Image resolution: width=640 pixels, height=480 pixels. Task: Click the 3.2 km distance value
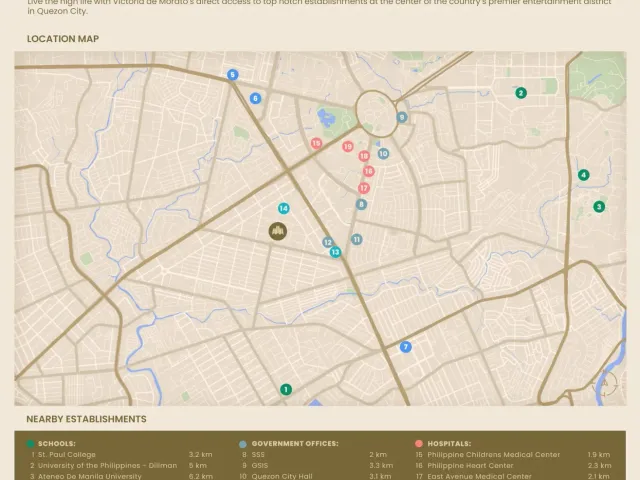[x=200, y=455]
